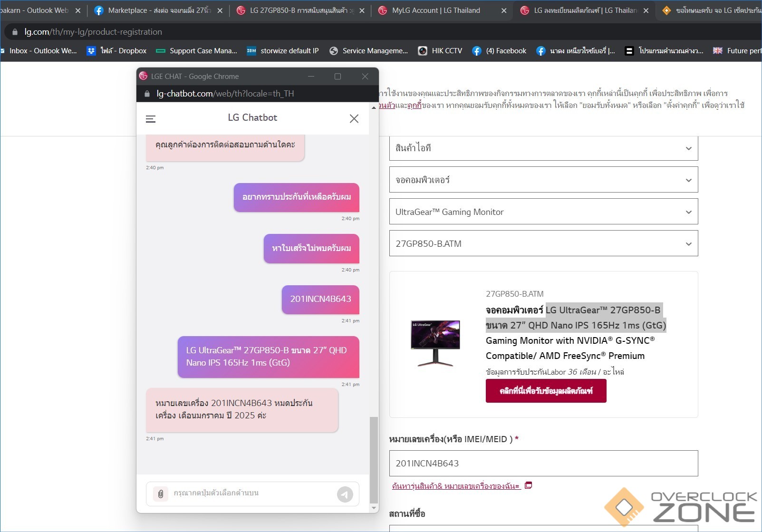Click the red product information button
This screenshot has width=762, height=532.
pos(546,391)
